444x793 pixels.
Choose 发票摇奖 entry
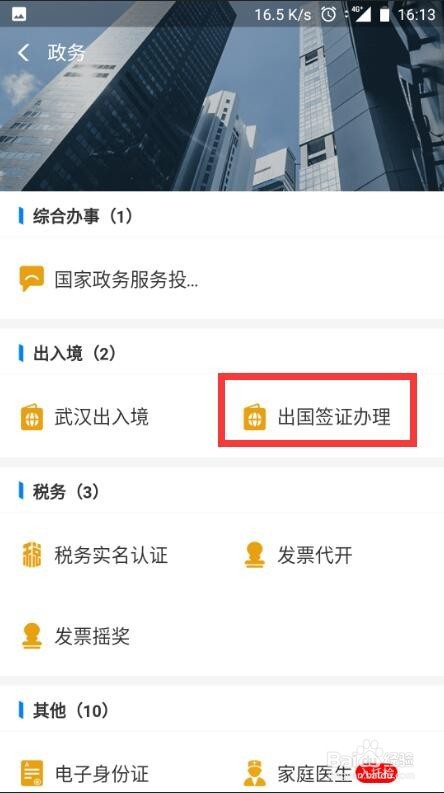click(92, 636)
